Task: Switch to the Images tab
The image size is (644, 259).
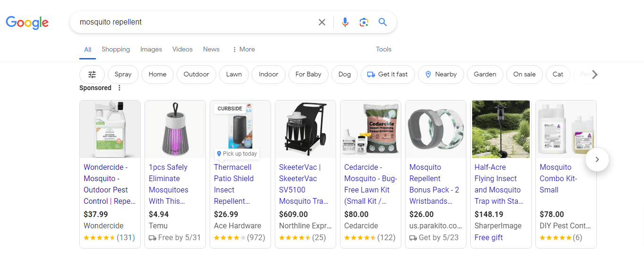Action: coord(151,49)
